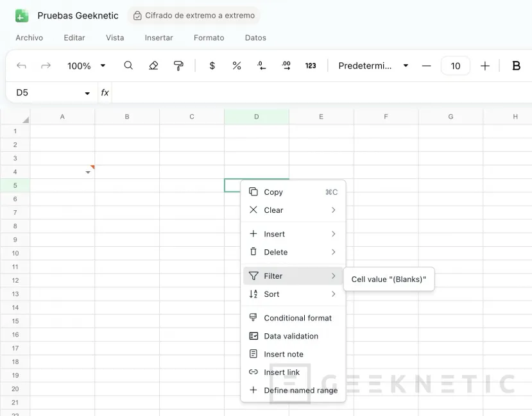Image resolution: width=532 pixels, height=416 pixels.
Task: Click the 123 number format icon
Action: pos(311,65)
